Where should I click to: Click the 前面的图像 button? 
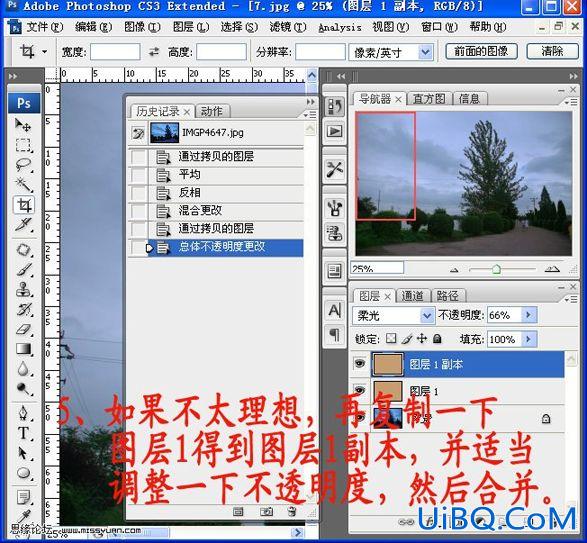click(x=481, y=51)
